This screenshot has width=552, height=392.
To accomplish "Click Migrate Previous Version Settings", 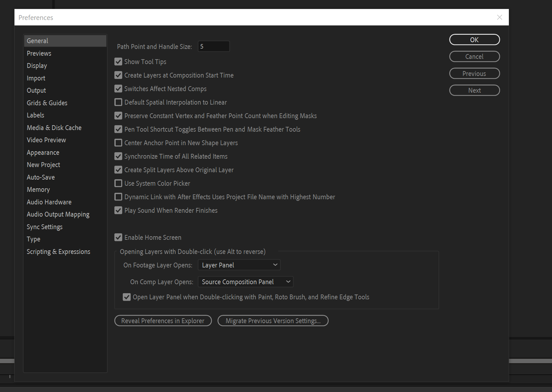I will click(x=273, y=321).
